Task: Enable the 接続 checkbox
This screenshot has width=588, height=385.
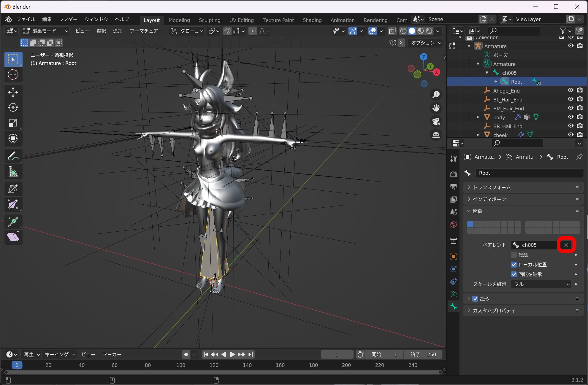Action: tap(514, 255)
